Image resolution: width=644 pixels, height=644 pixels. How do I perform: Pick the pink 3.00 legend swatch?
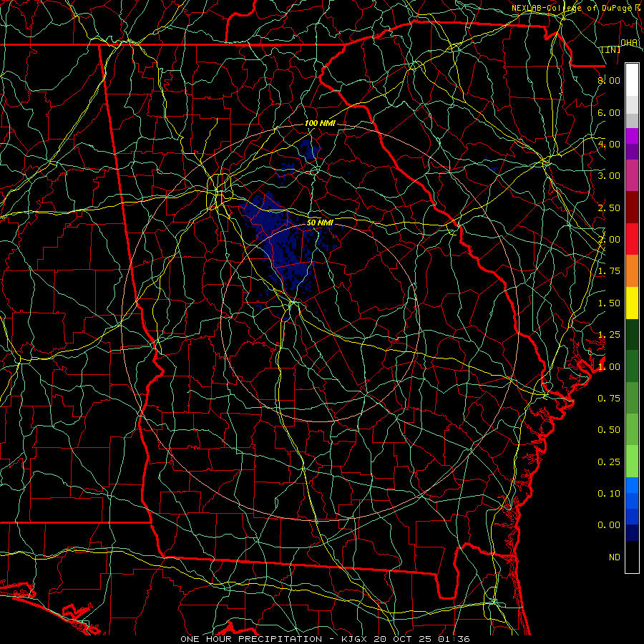click(632, 175)
